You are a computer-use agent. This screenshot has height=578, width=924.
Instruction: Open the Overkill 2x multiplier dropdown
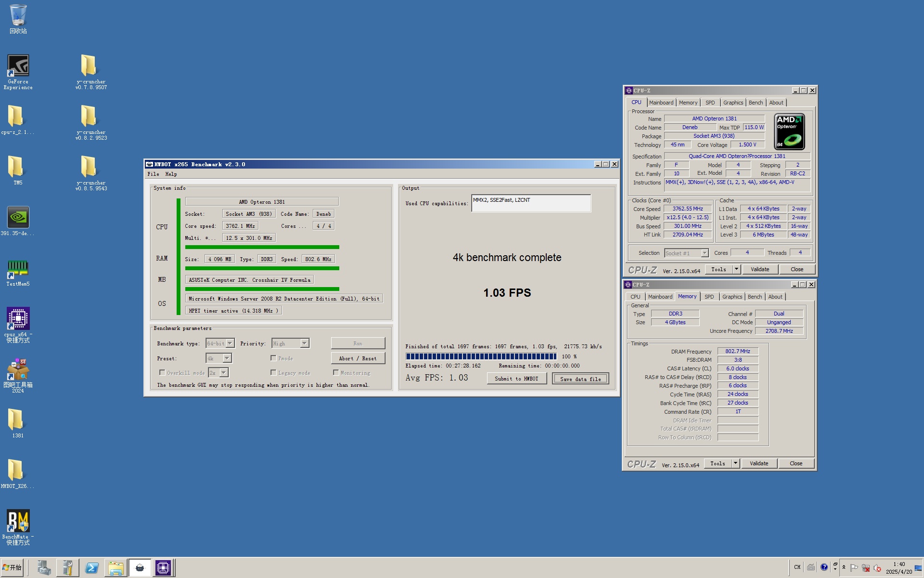[224, 373]
